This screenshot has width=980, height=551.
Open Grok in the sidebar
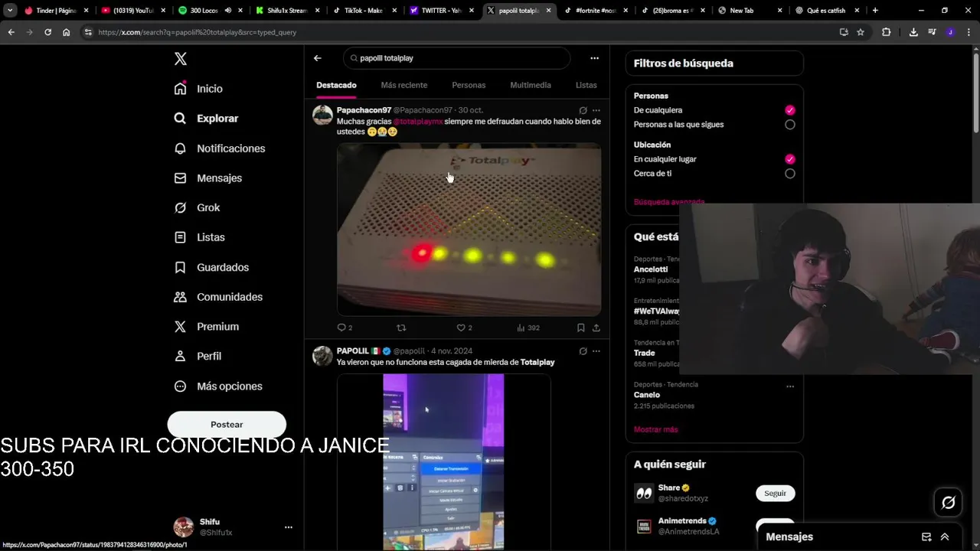coord(198,207)
